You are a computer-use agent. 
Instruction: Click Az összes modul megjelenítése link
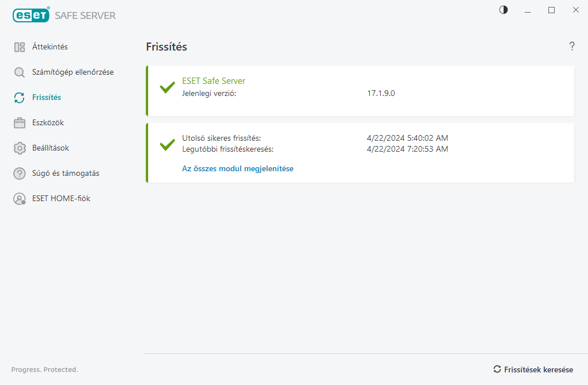coord(238,169)
